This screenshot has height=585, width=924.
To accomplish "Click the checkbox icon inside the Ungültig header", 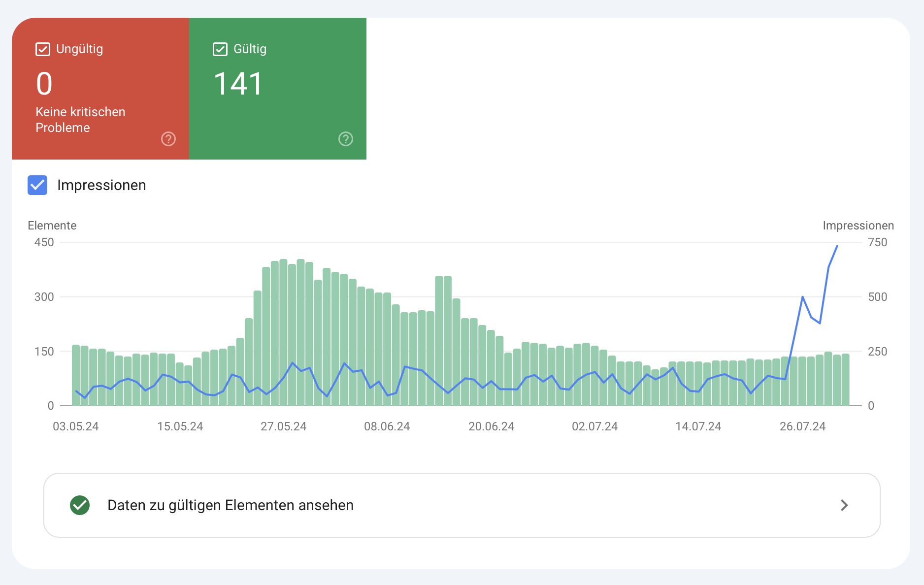I will coord(43,49).
